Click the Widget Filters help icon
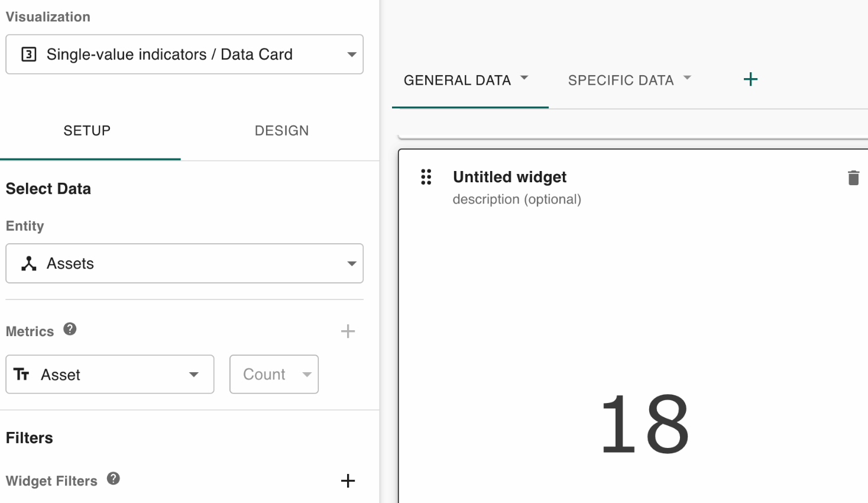 [114, 479]
